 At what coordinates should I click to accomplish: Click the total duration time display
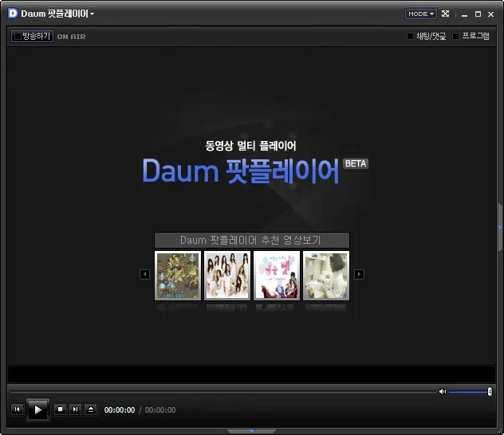[x=160, y=410]
